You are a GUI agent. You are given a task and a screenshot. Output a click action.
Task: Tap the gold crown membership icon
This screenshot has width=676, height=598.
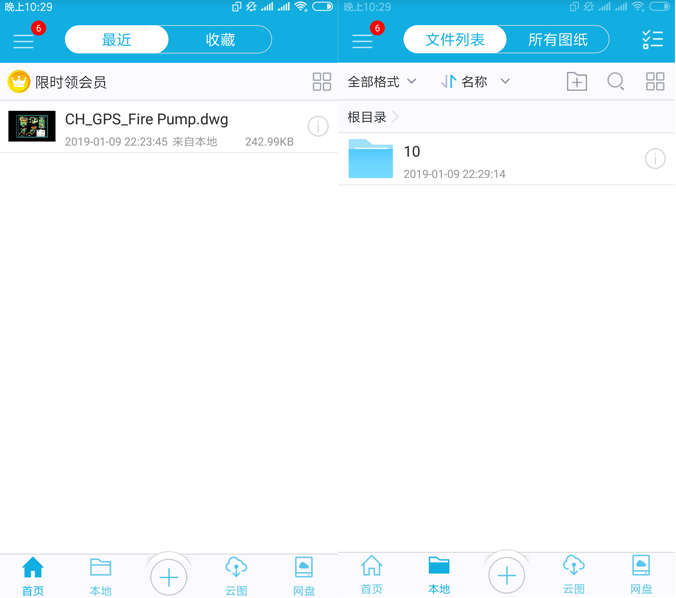point(19,81)
